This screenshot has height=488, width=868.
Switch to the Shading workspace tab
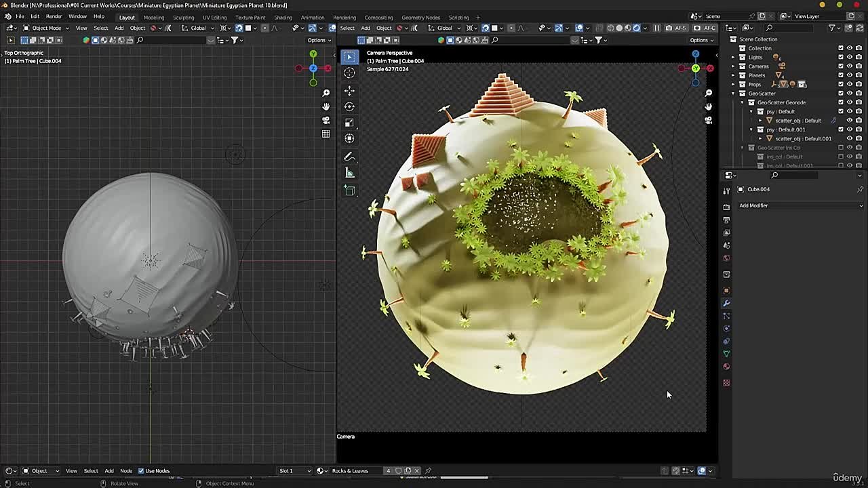pos(284,16)
